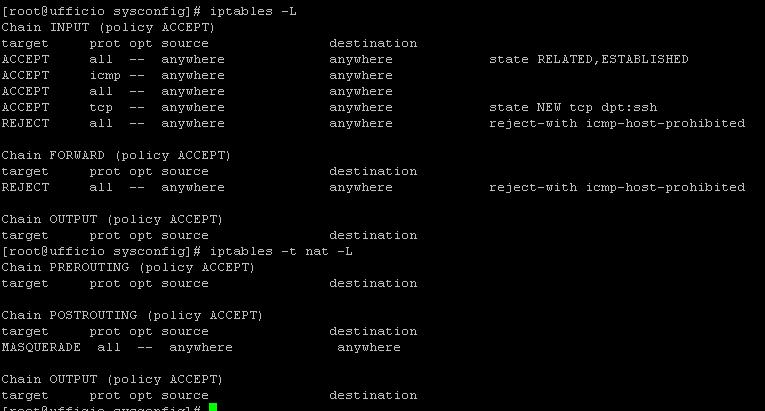Click 'Chain FORWARD (policy ACCEPT)' header
The image size is (765, 411).
click(x=116, y=155)
